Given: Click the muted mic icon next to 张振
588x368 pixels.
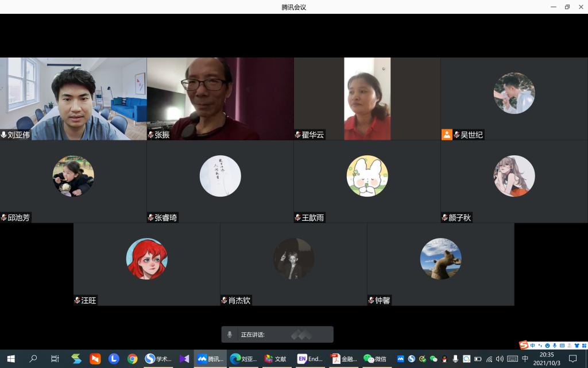Looking at the screenshot, I should tap(151, 135).
